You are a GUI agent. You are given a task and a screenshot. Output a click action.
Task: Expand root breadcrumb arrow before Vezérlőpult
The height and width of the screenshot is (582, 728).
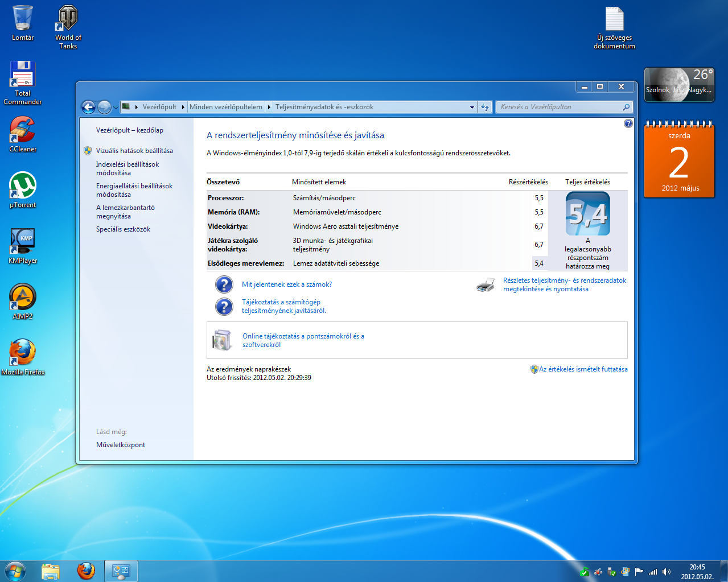[x=137, y=107]
